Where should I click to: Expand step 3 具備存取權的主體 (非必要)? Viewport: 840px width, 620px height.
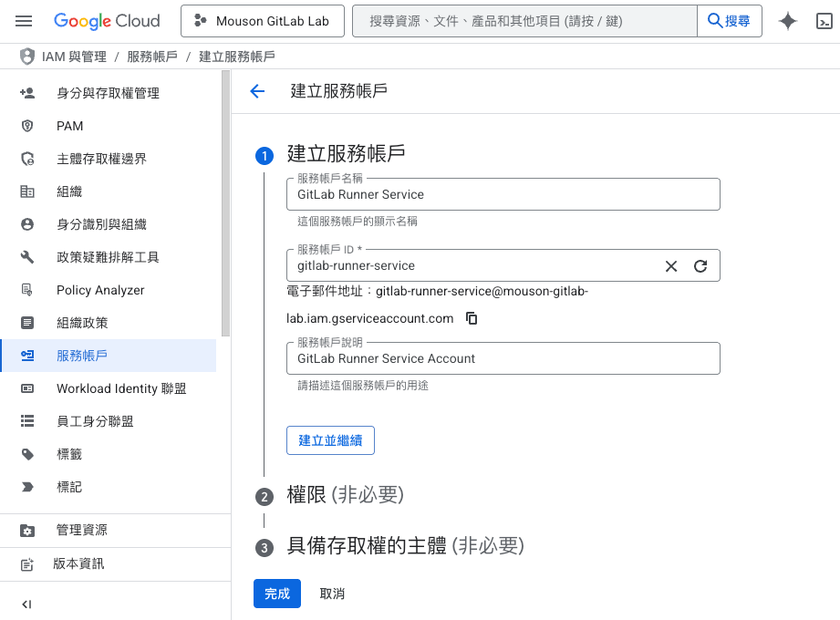[x=405, y=547]
